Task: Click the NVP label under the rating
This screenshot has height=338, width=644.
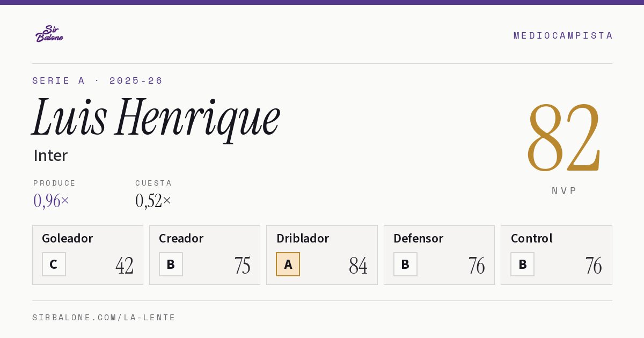Action: click(x=565, y=190)
